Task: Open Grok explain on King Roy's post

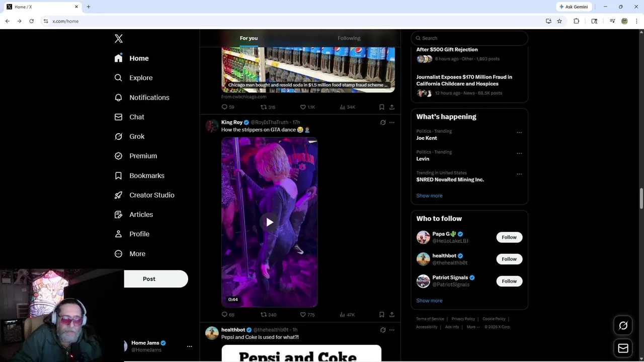Action: [x=383, y=122]
